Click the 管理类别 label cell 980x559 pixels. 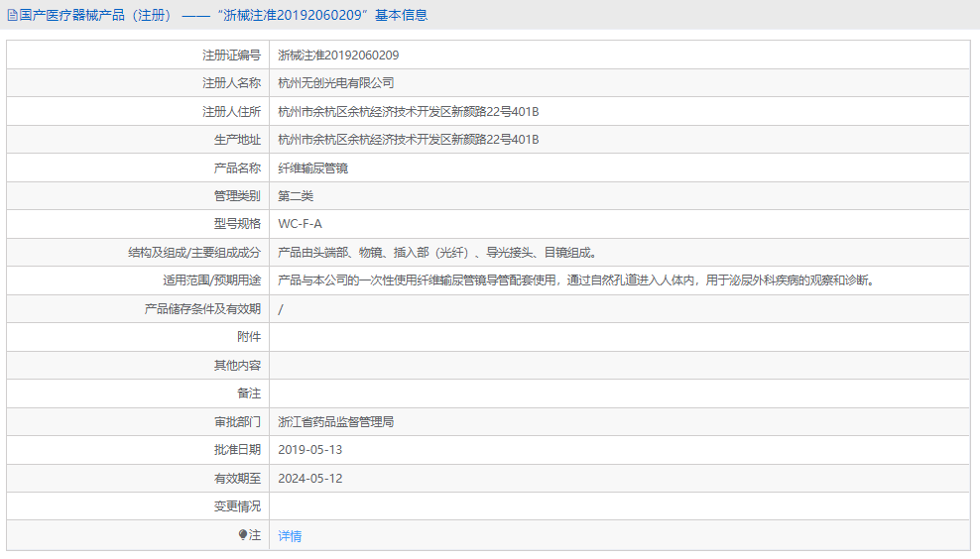pyautogui.click(x=138, y=196)
